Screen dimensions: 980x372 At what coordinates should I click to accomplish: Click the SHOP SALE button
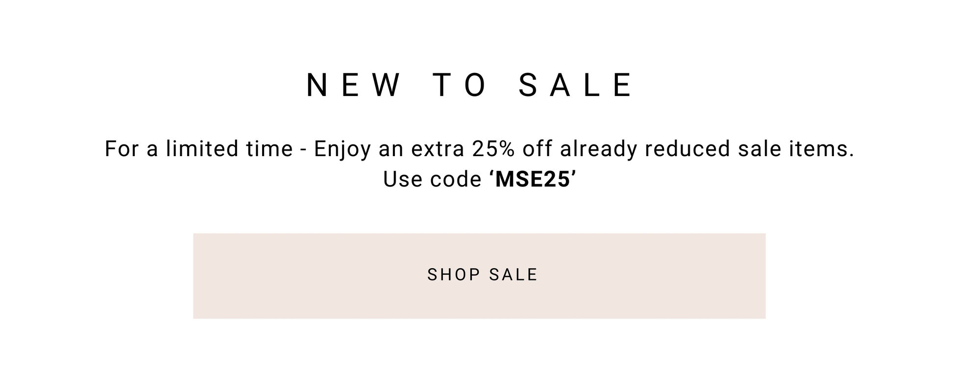[479, 276]
